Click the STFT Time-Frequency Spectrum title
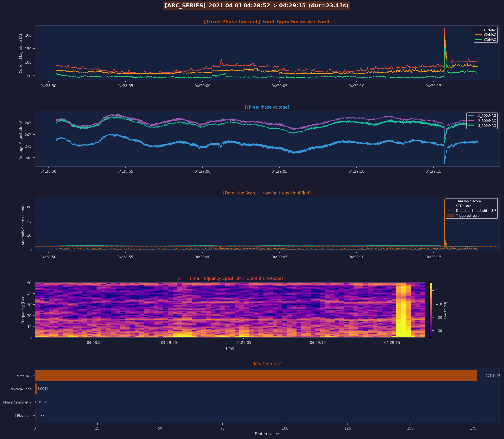 coord(229,278)
